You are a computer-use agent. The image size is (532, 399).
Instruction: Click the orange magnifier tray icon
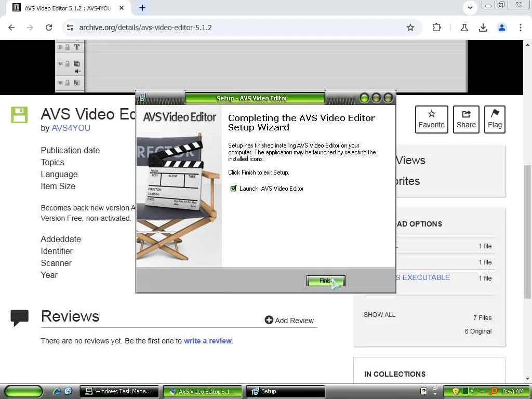point(494,391)
